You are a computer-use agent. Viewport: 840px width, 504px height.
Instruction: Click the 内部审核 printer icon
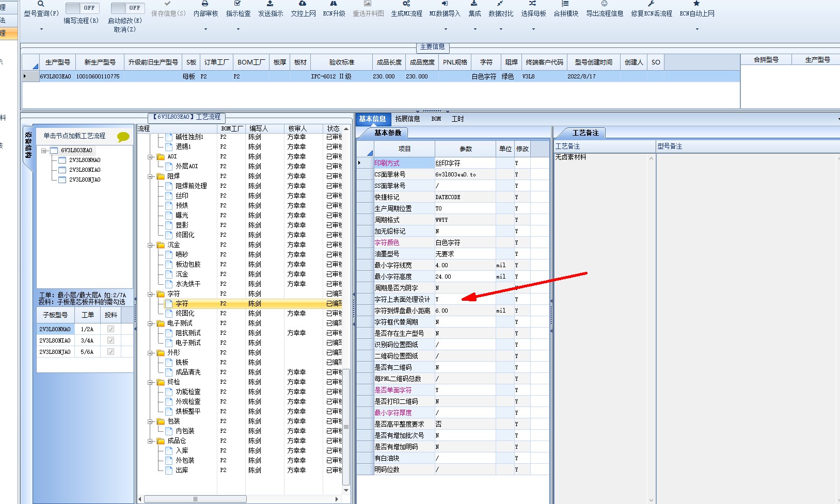pos(205,4)
